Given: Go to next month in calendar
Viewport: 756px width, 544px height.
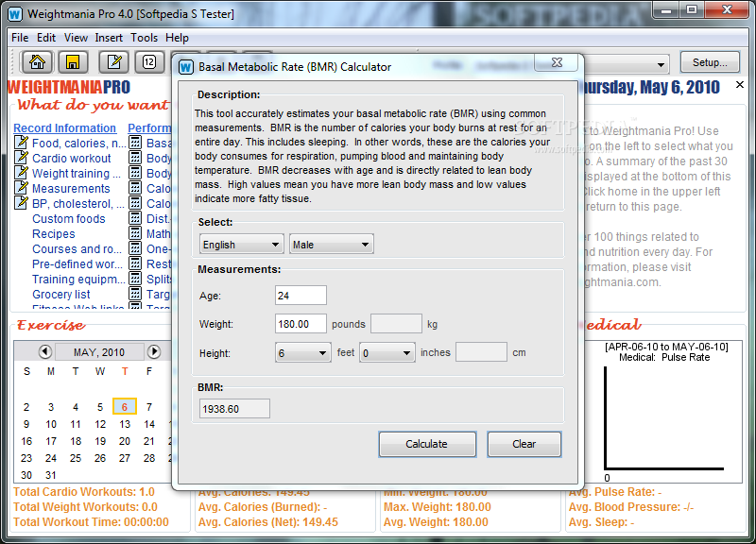Looking at the screenshot, I should (154, 351).
